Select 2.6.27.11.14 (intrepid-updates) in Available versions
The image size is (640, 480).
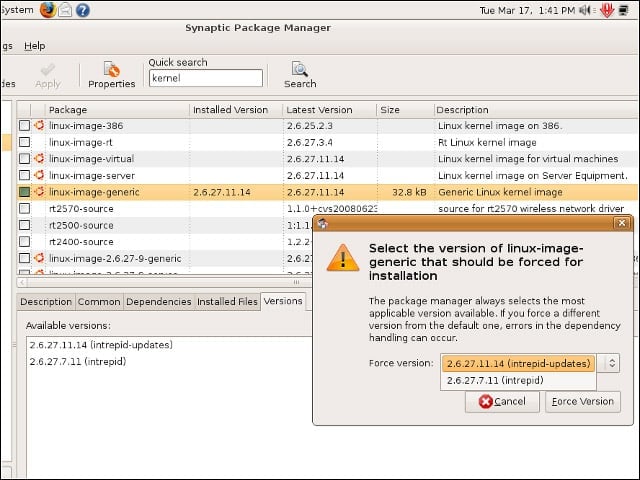pyautogui.click(x=101, y=345)
